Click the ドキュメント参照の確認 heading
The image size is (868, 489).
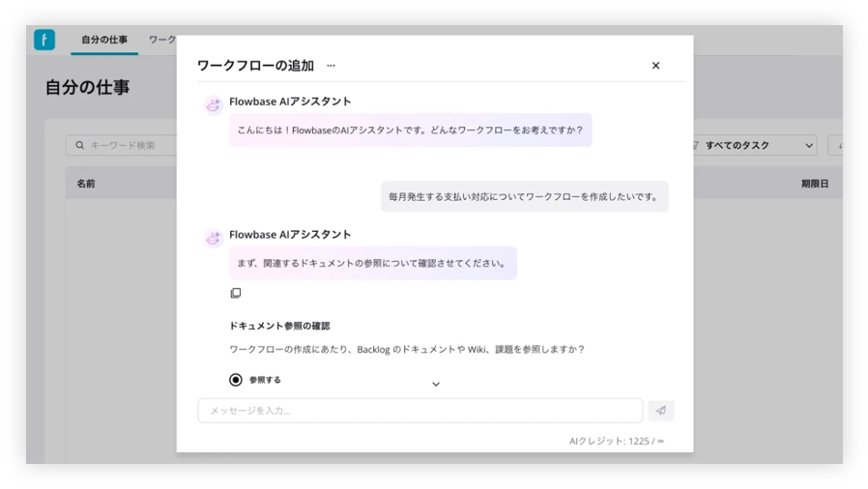tap(279, 326)
